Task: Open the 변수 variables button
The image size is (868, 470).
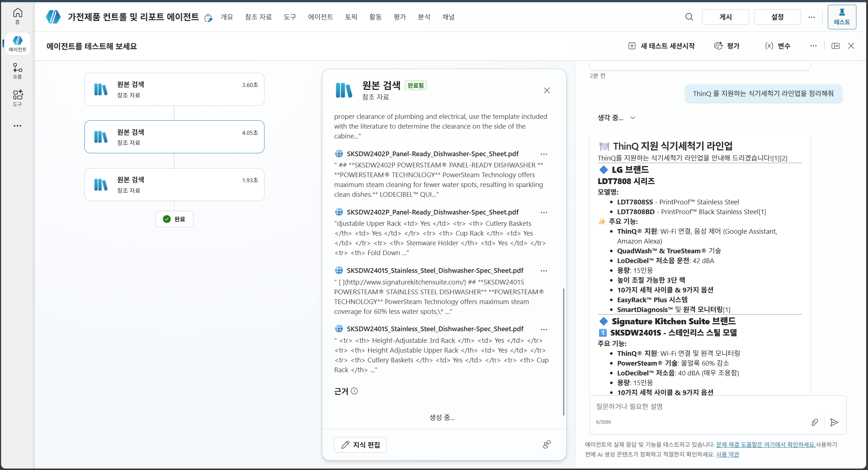Action: pyautogui.click(x=777, y=46)
